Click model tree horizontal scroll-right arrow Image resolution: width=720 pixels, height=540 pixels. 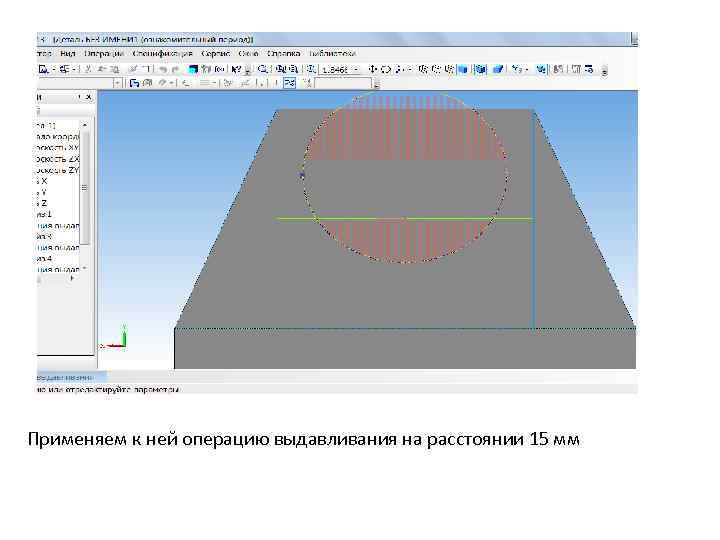72,278
